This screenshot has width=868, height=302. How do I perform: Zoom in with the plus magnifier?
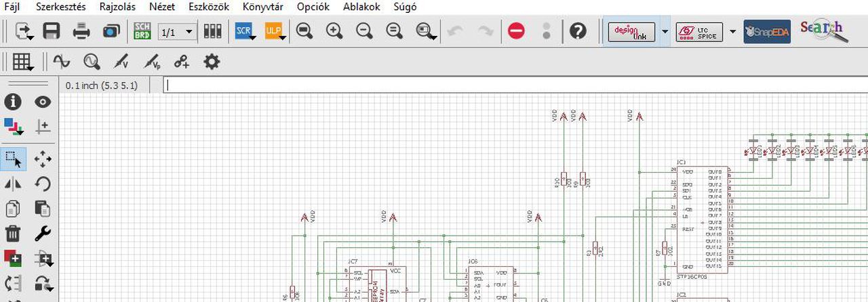(x=334, y=31)
